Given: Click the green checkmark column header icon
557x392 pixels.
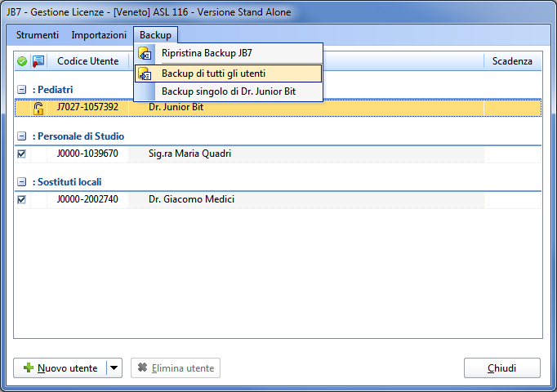Looking at the screenshot, I should pyautogui.click(x=22, y=61).
